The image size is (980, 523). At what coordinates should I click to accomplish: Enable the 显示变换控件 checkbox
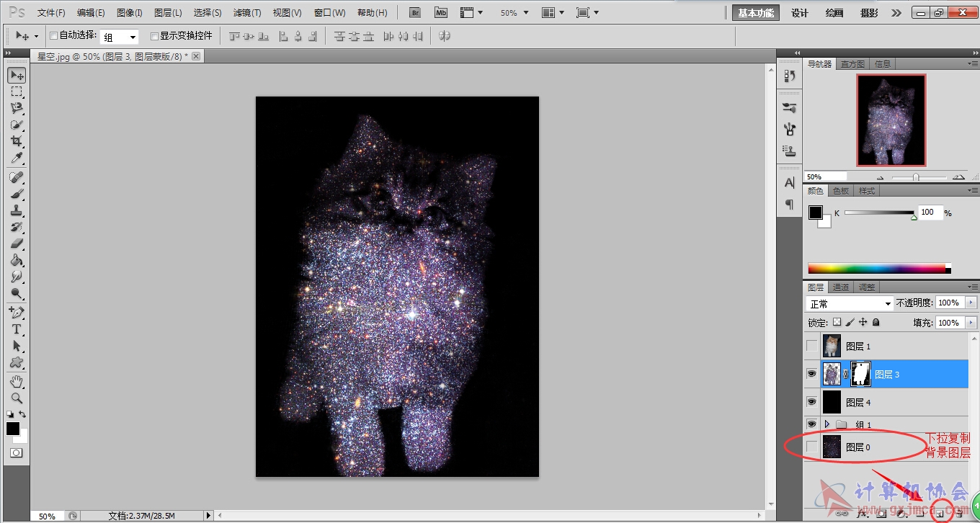[x=154, y=36]
